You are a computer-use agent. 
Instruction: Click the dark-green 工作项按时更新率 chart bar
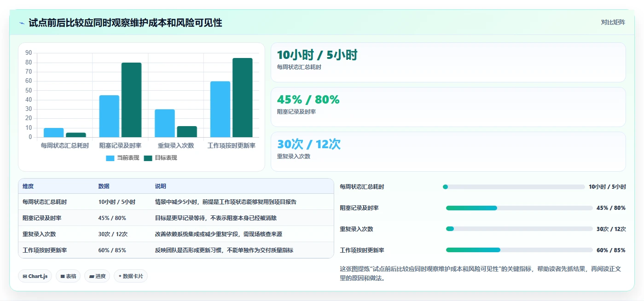click(x=243, y=98)
